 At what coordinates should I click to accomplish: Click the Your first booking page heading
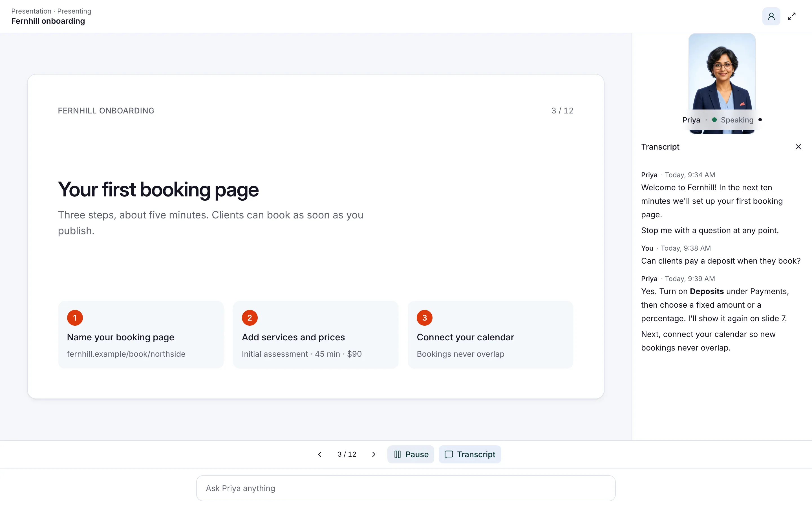tap(158, 189)
